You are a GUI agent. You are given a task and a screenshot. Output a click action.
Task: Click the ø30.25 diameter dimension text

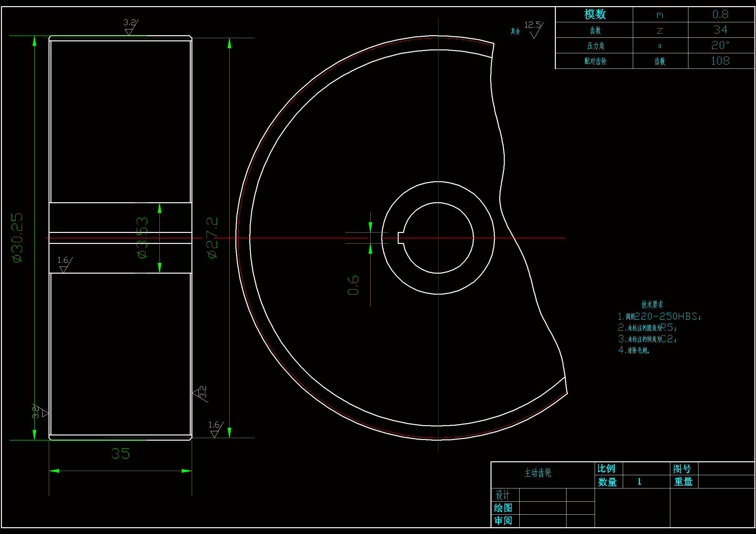point(17,237)
